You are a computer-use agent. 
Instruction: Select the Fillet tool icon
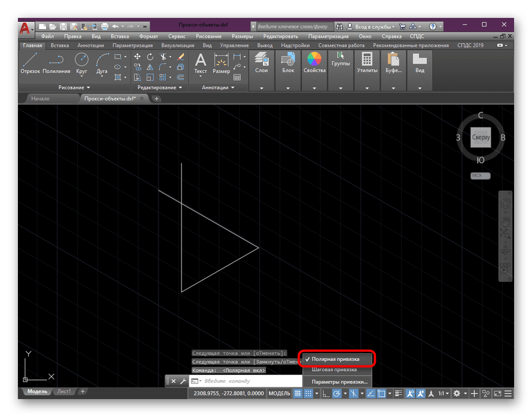coord(163,67)
